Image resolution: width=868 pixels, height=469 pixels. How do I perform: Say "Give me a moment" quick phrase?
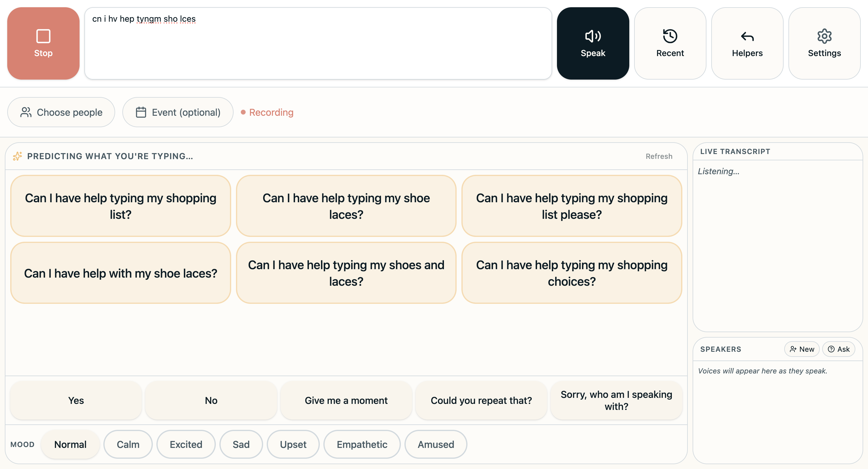pyautogui.click(x=346, y=400)
